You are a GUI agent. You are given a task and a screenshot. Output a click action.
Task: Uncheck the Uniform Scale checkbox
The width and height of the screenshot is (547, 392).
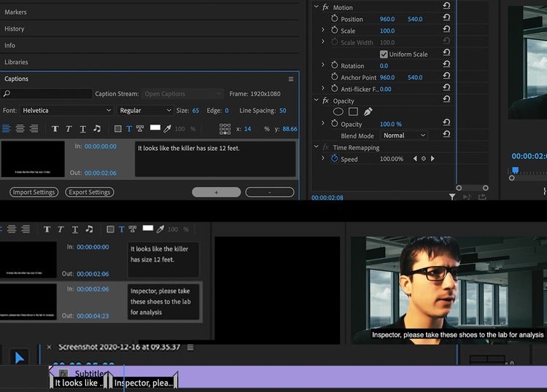point(384,55)
